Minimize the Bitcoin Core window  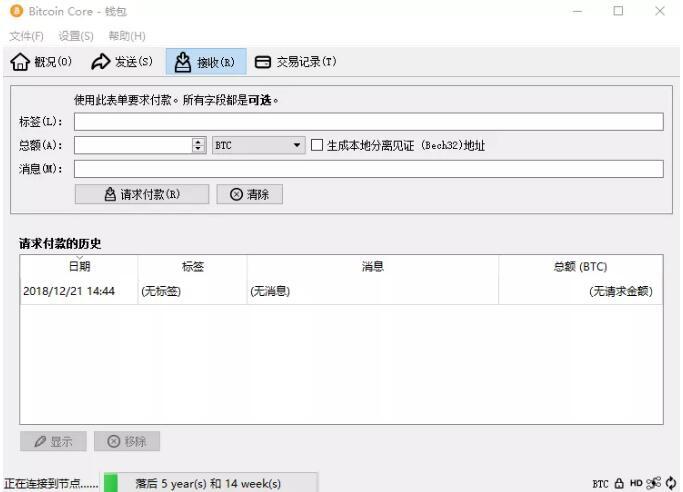pos(577,11)
